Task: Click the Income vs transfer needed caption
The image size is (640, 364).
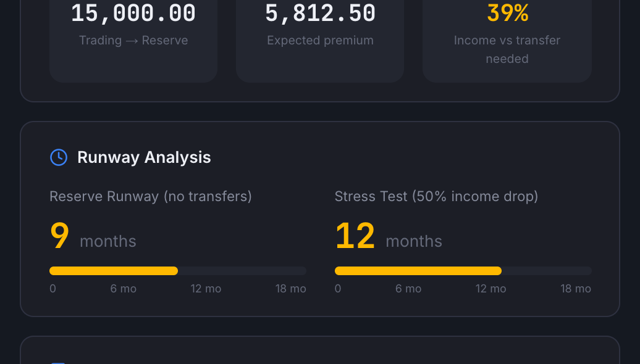Action: [507, 49]
